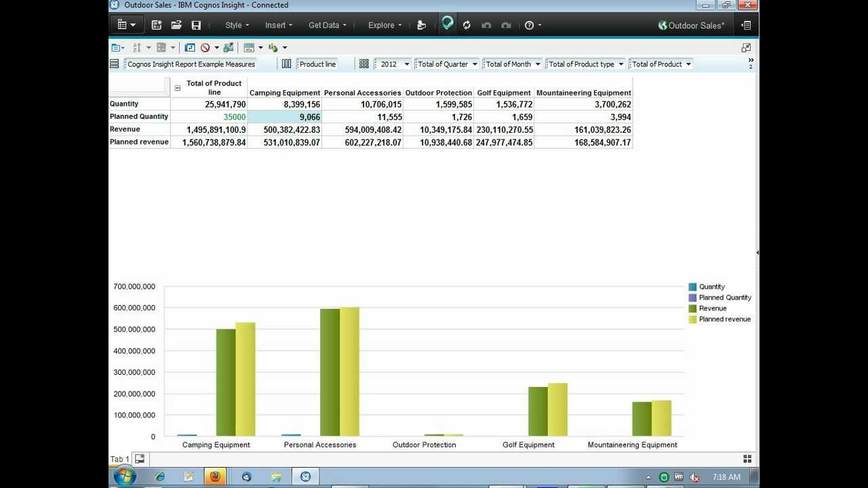Select the Planned revenue row header
The width and height of the screenshot is (868, 488).
[x=139, y=142]
